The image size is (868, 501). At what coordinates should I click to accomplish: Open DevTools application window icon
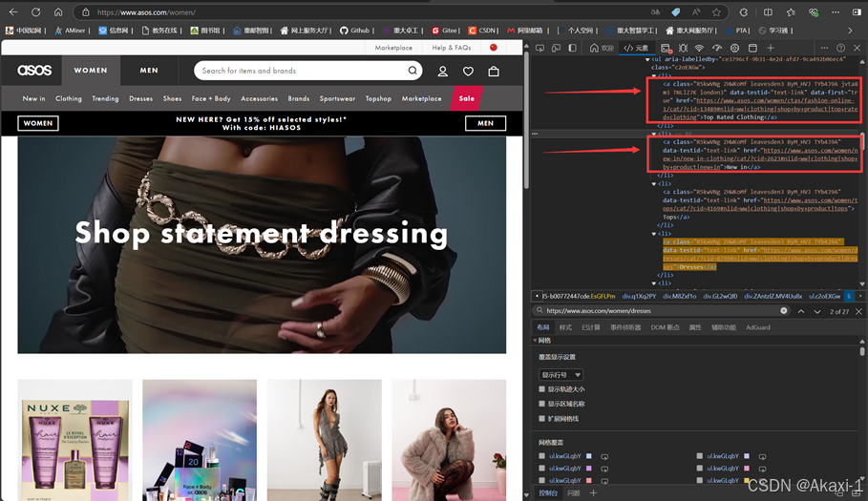(752, 48)
